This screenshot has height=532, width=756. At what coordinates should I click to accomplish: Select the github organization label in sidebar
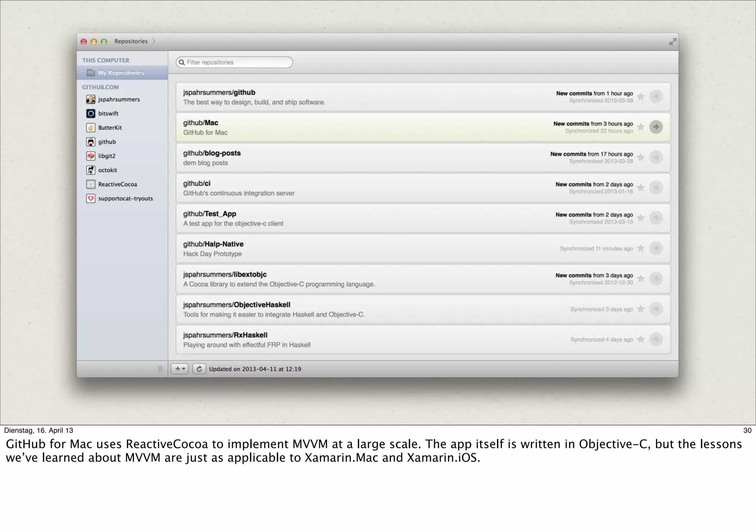107,142
